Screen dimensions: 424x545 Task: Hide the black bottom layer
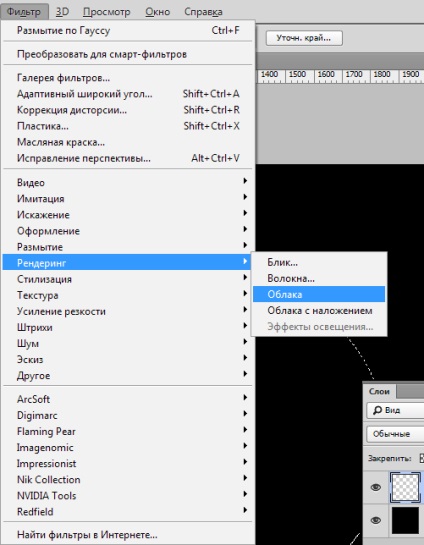pyautogui.click(x=375, y=520)
